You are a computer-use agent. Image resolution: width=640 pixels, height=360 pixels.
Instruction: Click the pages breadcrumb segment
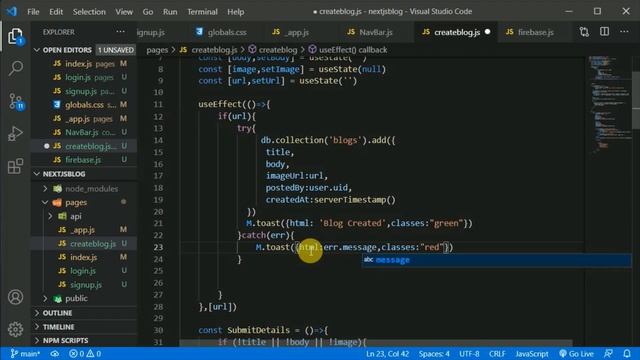click(x=157, y=50)
